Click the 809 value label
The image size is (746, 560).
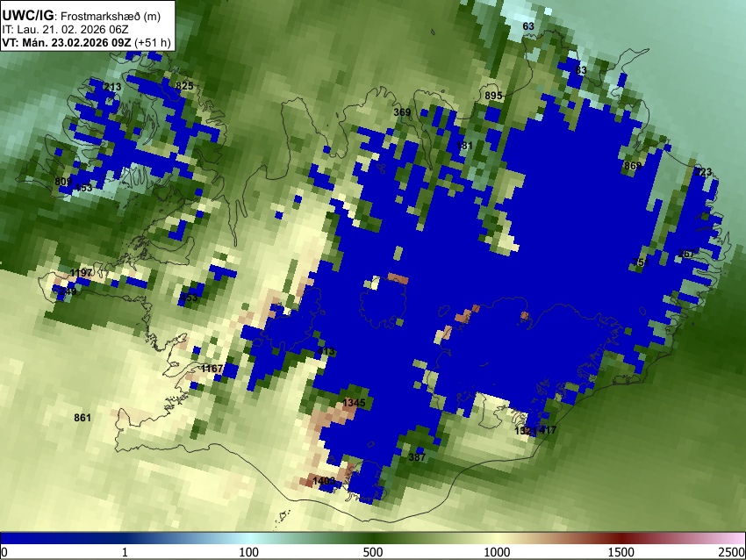click(63, 182)
